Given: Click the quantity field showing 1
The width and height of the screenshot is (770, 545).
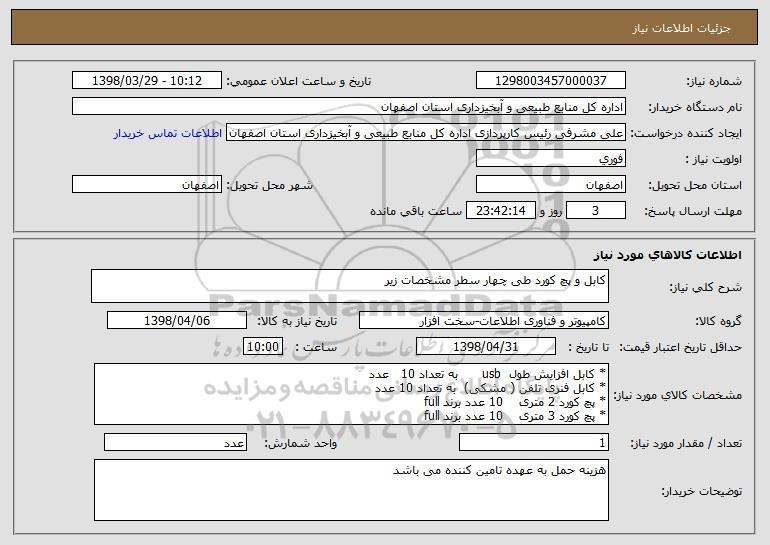Looking at the screenshot, I should (534, 442).
